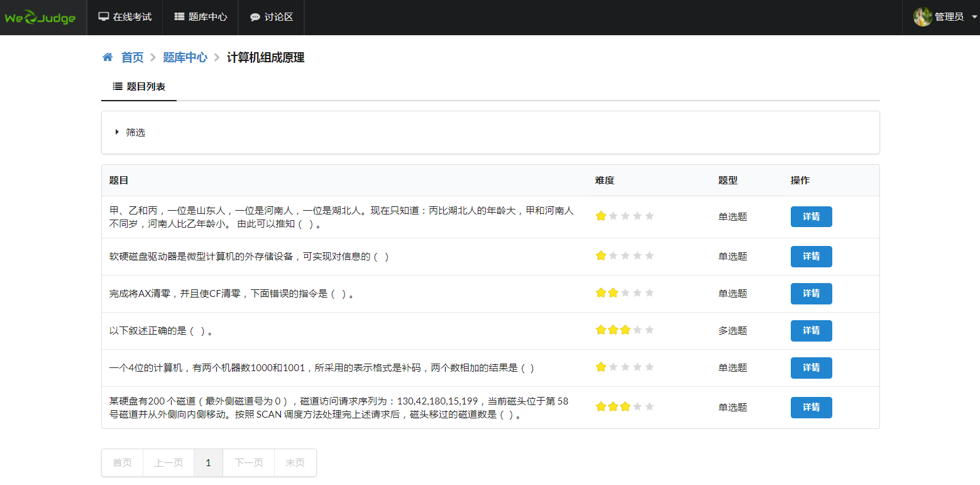Click the 难度 column header
Image resolution: width=980 pixels, height=485 pixels.
pos(605,181)
